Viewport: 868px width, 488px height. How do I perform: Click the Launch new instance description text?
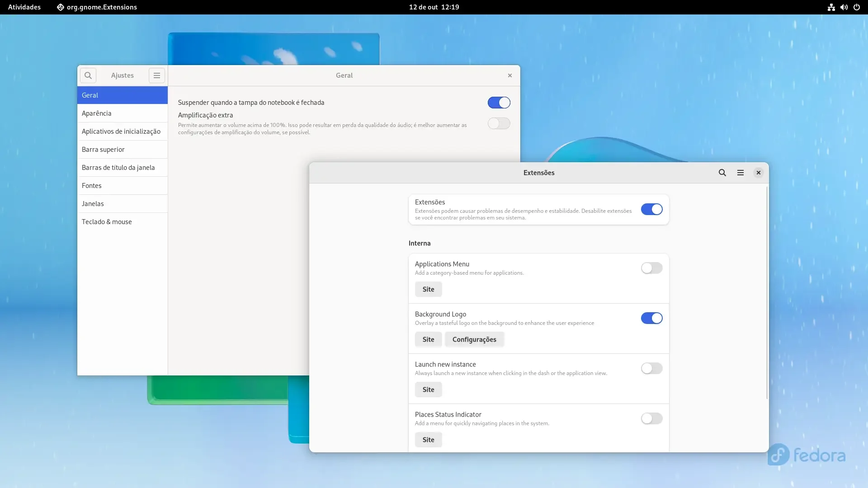(511, 373)
